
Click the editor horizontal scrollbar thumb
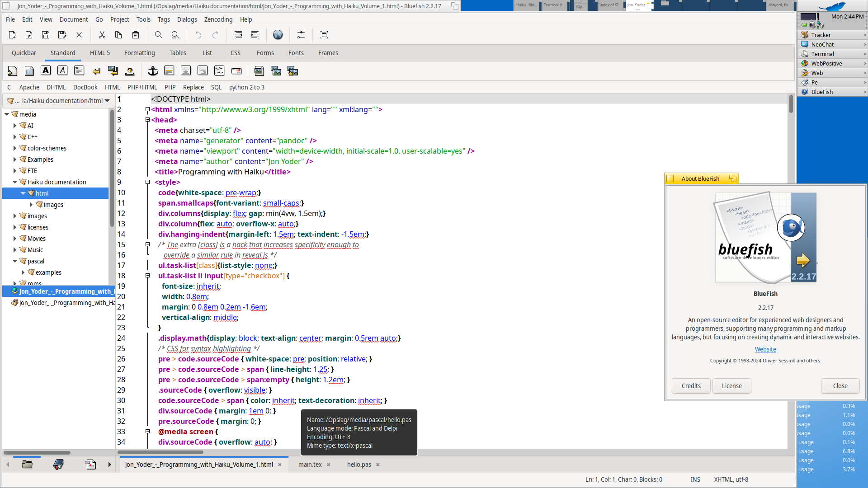coord(160,452)
